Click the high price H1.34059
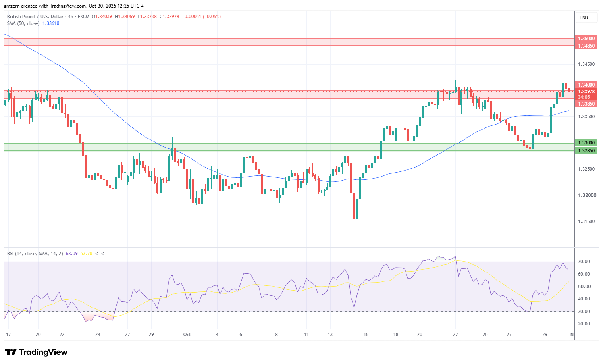Viewport: 603px width, 364px height. [125, 17]
